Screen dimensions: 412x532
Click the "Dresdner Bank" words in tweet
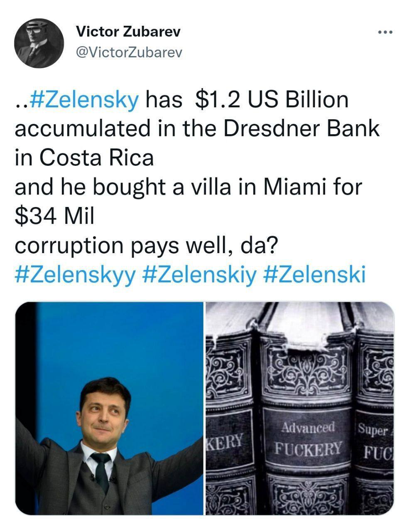pos(302,129)
